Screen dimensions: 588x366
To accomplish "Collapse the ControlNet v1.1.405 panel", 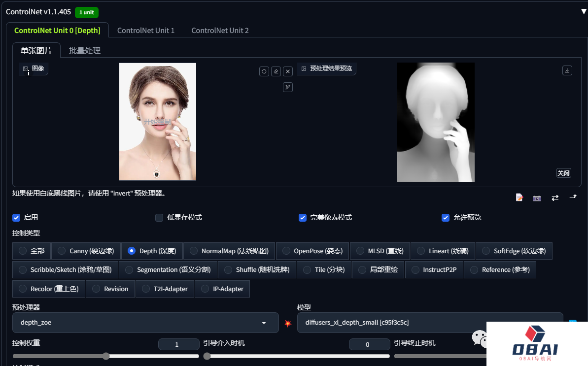I will [584, 11].
